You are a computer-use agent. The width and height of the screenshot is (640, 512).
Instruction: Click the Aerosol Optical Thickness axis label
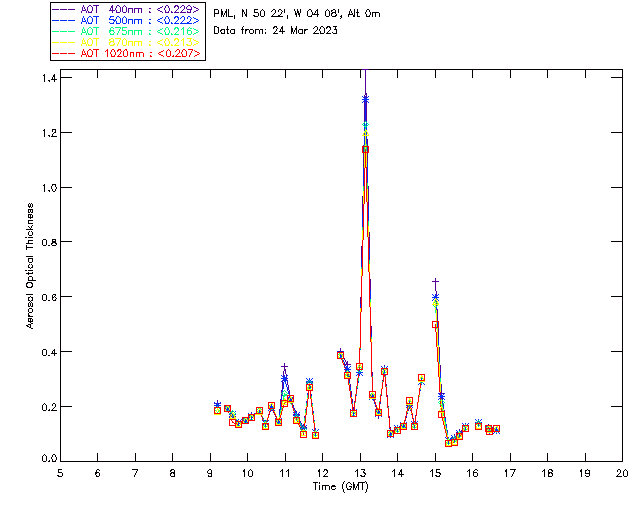(x=30, y=266)
